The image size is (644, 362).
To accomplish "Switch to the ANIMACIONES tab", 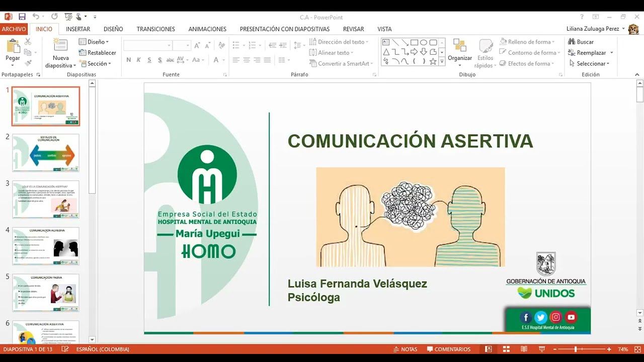I will pos(207,29).
